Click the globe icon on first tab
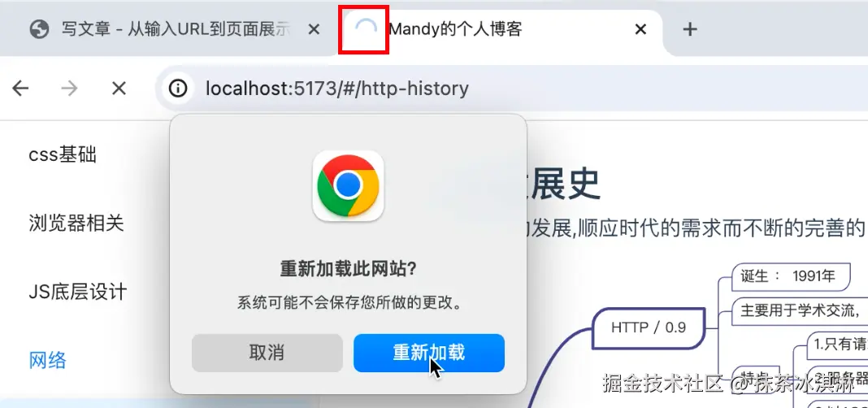The image size is (868, 408). (39, 29)
